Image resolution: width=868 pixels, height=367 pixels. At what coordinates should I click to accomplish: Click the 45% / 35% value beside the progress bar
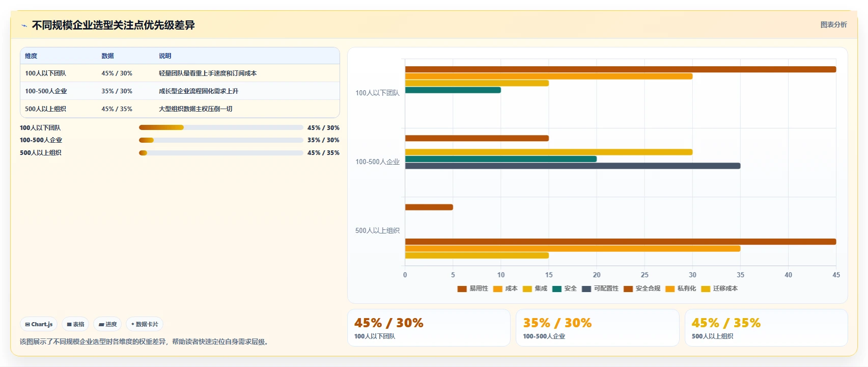(323, 153)
